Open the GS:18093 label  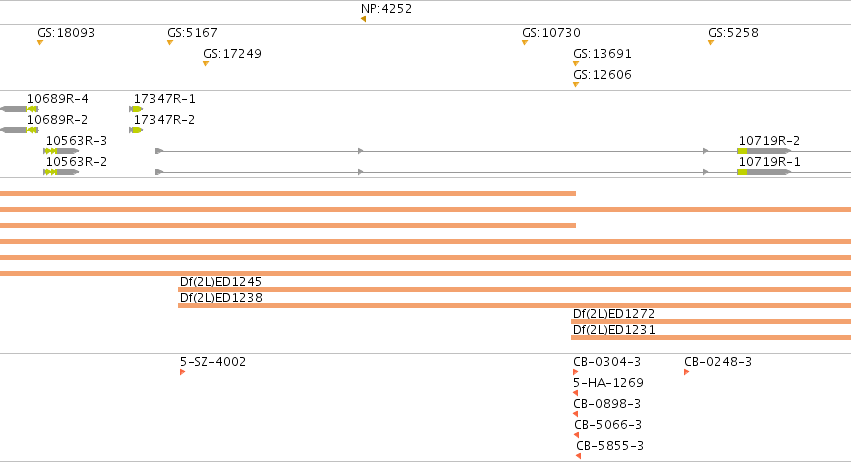click(66, 33)
